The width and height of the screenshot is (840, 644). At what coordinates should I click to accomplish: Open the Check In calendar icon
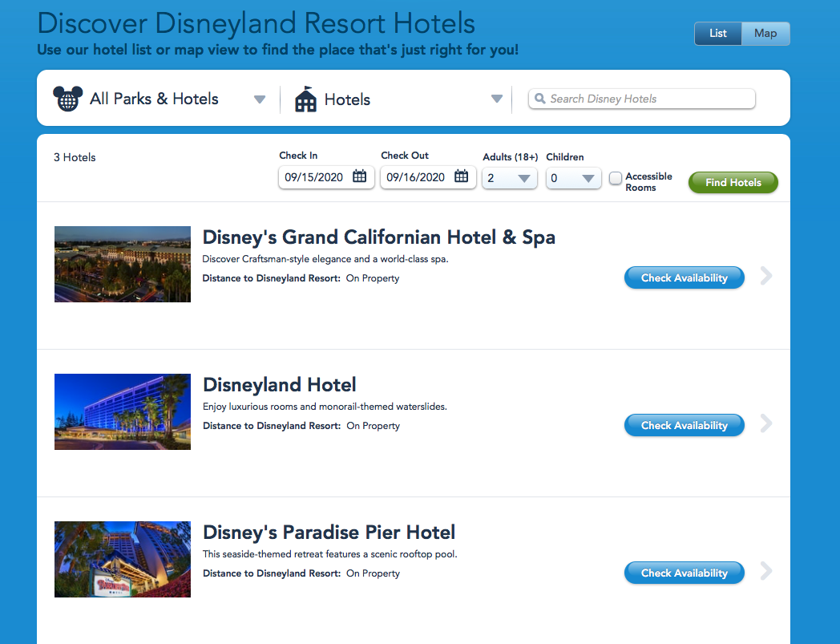pyautogui.click(x=360, y=176)
